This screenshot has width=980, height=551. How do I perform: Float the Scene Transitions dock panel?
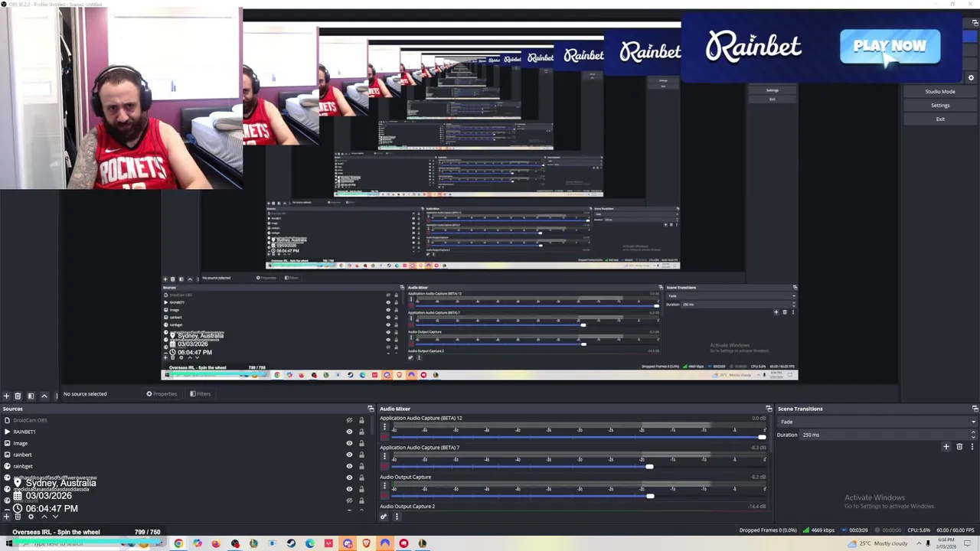[x=975, y=409]
